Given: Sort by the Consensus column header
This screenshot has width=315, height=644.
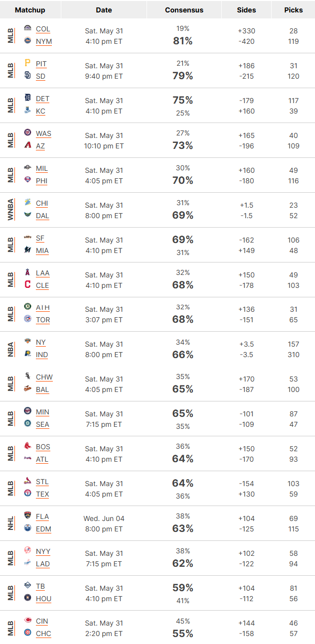Looking at the screenshot, I should (184, 10).
